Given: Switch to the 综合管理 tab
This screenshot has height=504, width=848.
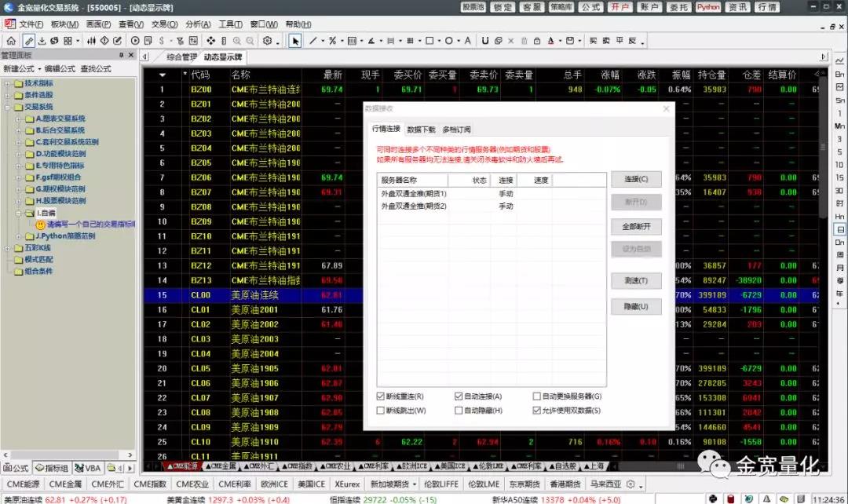Looking at the screenshot, I should coord(181,57).
